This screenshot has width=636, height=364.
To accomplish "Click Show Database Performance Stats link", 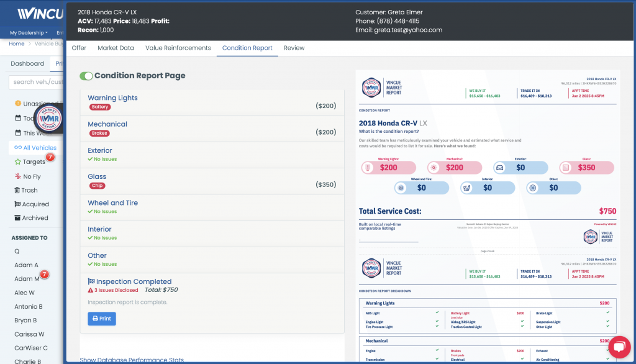I will [132, 360].
